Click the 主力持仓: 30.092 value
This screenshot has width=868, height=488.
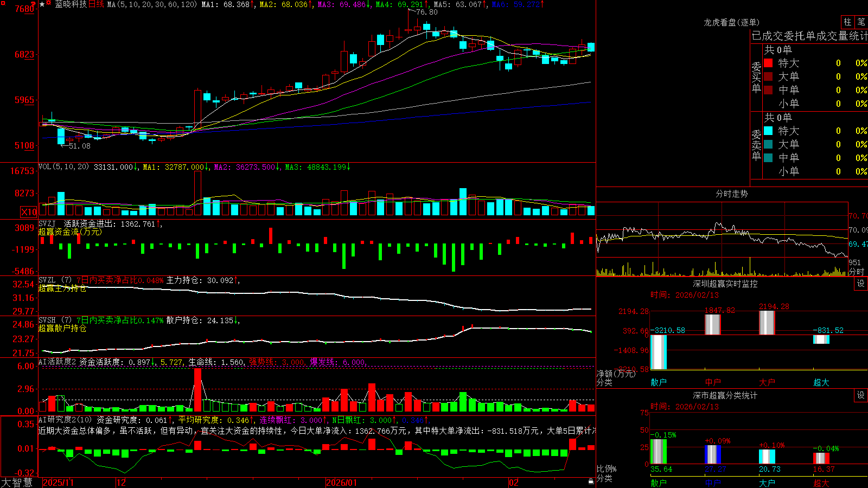click(202, 280)
